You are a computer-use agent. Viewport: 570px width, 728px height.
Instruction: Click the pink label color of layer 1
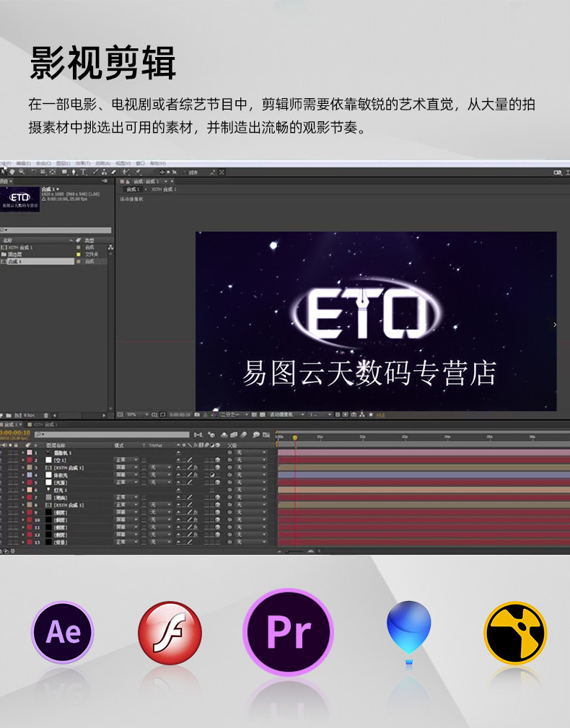point(30,452)
